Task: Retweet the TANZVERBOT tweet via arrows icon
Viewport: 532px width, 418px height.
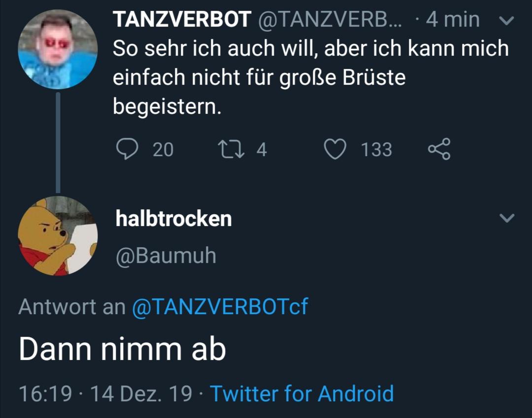Action: pos(231,149)
